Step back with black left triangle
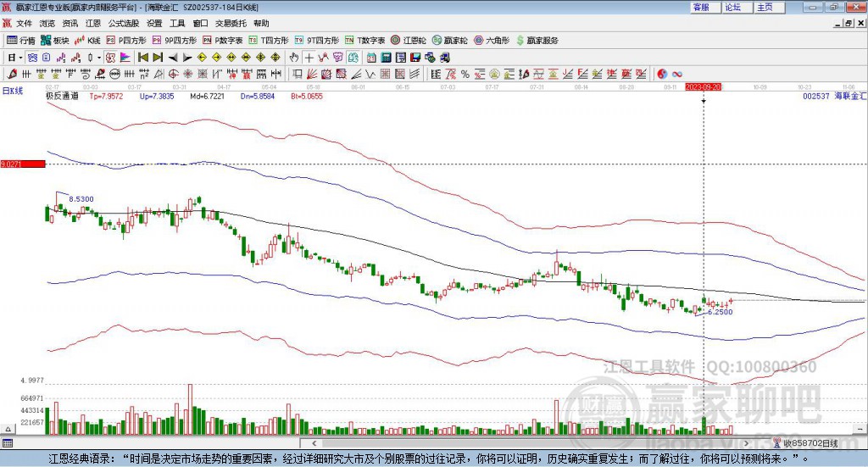 pos(173,58)
